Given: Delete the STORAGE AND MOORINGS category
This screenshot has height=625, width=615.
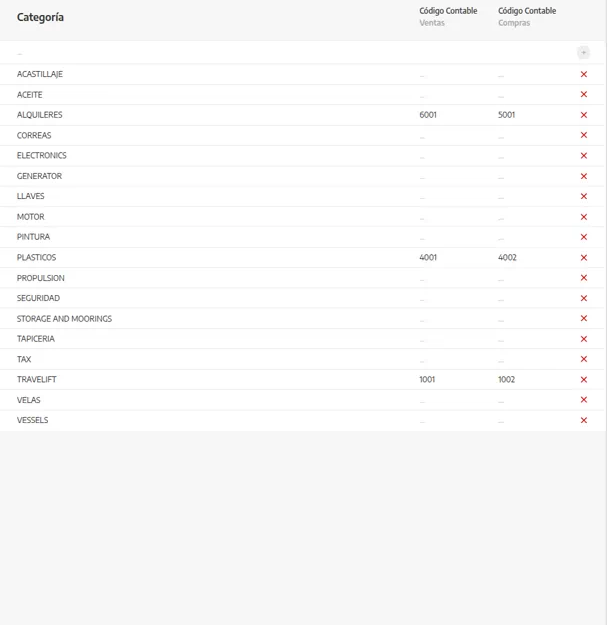Looking at the screenshot, I should (584, 318).
